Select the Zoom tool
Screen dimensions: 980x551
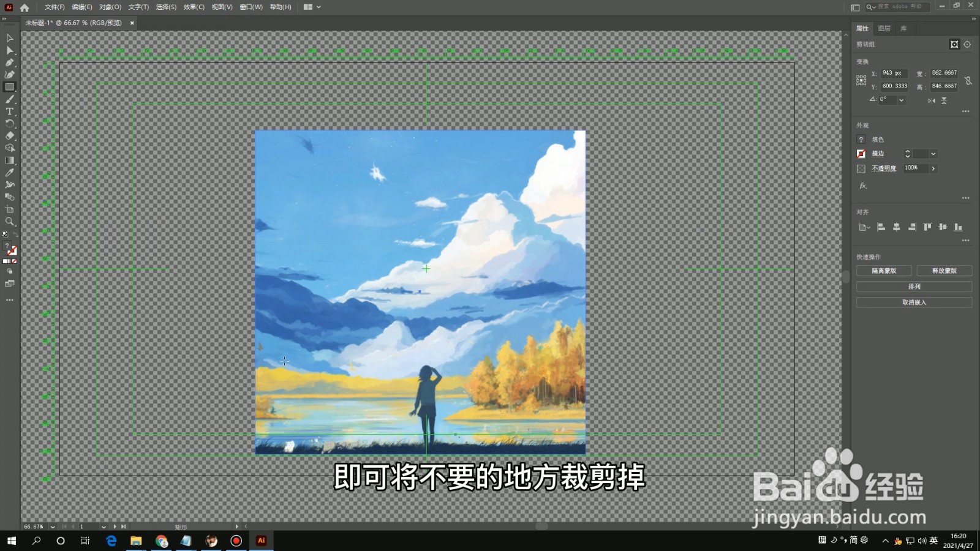point(10,222)
